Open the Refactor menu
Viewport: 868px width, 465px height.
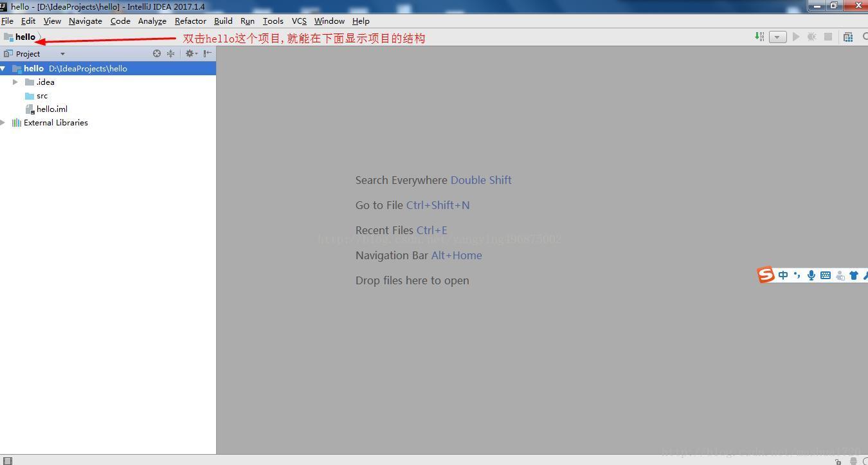190,21
